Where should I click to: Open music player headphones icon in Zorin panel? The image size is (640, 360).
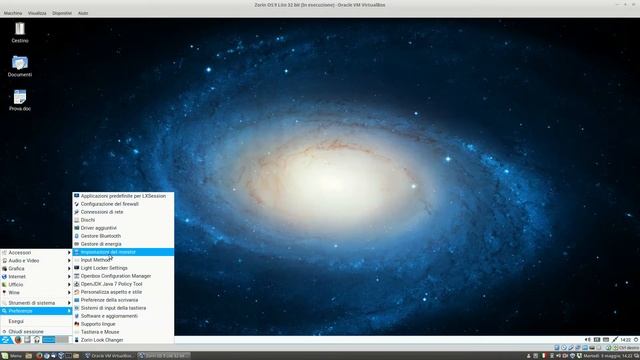(37, 340)
